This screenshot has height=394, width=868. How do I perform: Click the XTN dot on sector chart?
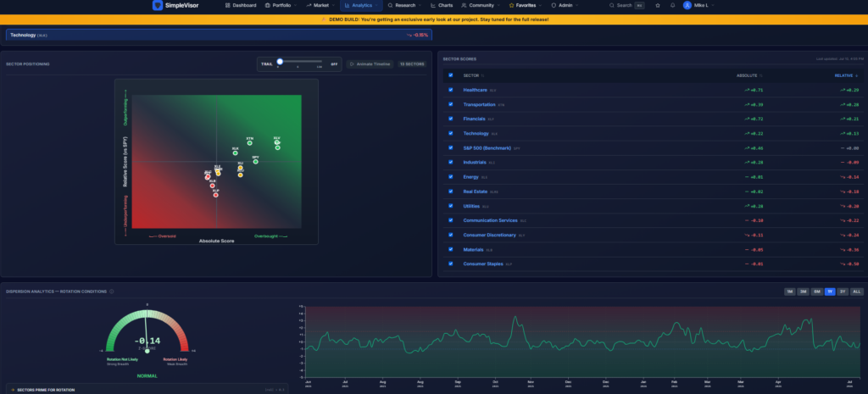[x=250, y=142]
